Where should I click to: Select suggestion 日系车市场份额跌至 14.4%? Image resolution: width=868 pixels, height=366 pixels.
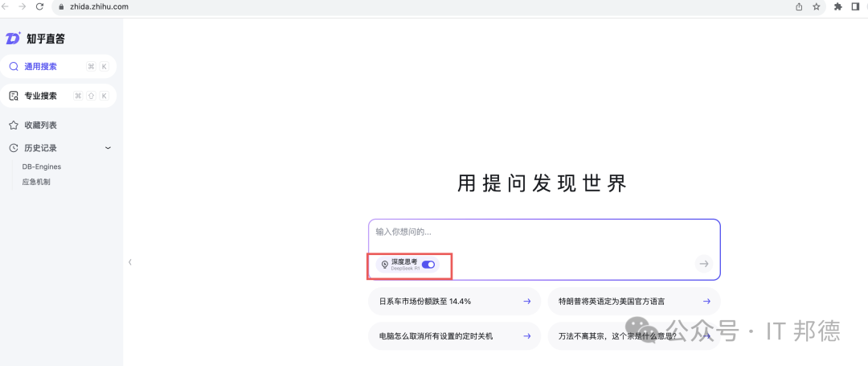point(454,301)
